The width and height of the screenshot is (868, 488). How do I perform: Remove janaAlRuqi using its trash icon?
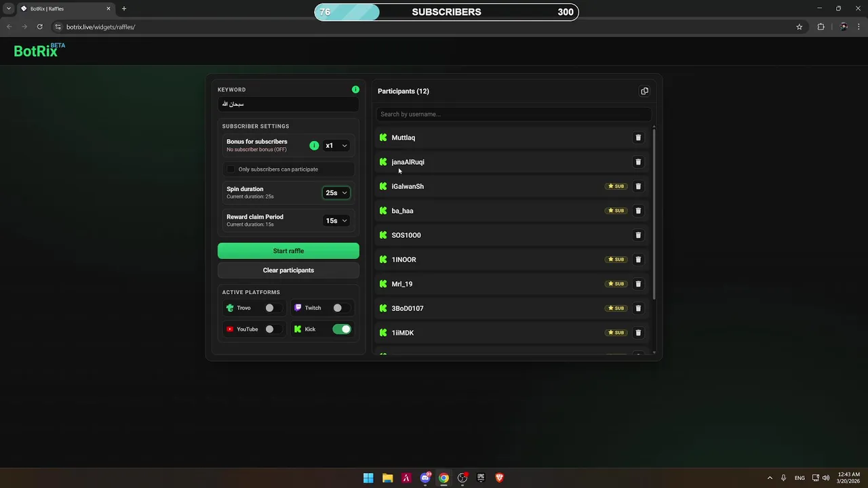pyautogui.click(x=638, y=162)
